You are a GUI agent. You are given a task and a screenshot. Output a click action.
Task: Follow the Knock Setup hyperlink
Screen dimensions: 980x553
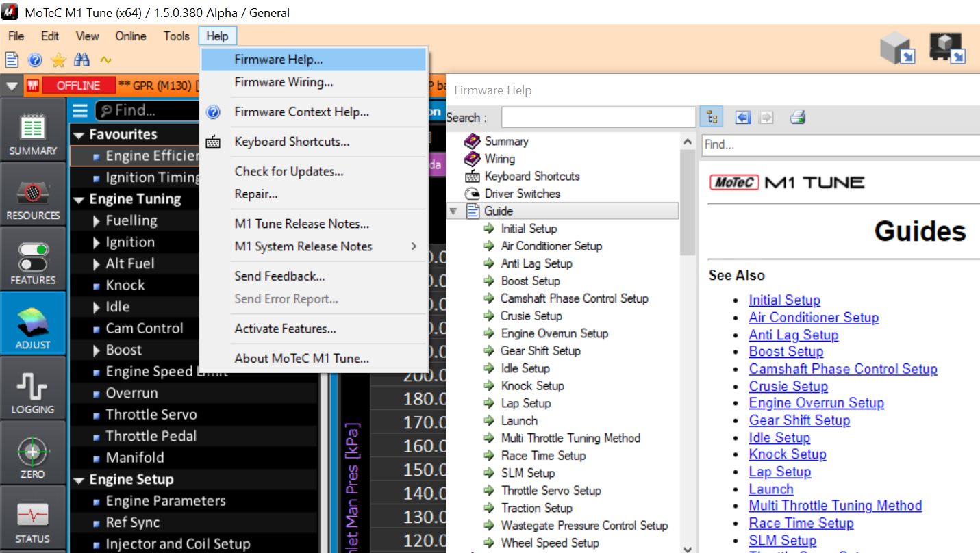pyautogui.click(x=787, y=454)
